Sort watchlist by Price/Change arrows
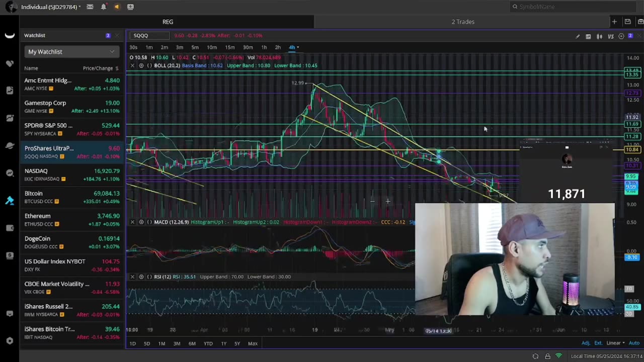This screenshot has height=362, width=644. tap(117, 68)
